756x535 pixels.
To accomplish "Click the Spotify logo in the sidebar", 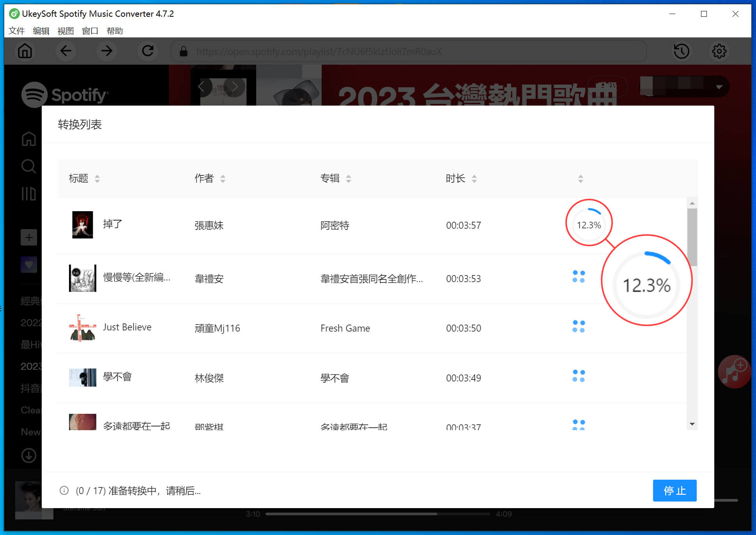I will point(65,95).
